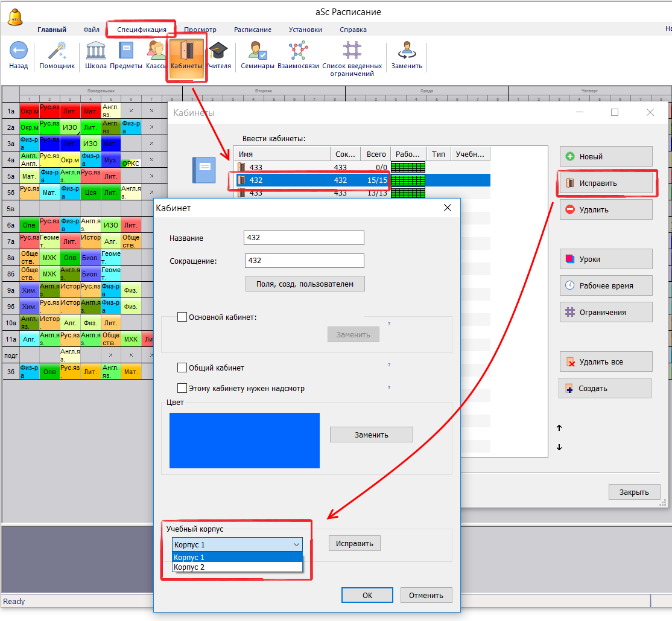Viewport: 672px width, 621px height.
Task: Open the Семинары seminars section
Action: coord(258,51)
